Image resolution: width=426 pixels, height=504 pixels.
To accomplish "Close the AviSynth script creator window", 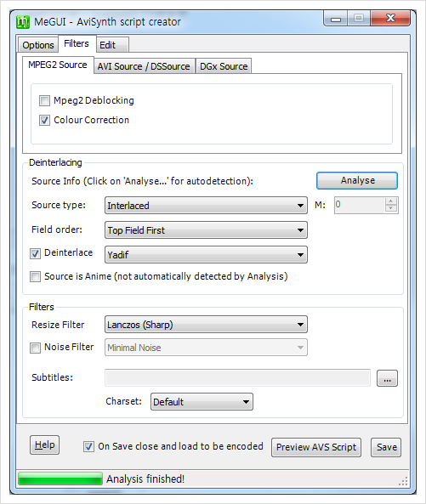I will point(390,19).
